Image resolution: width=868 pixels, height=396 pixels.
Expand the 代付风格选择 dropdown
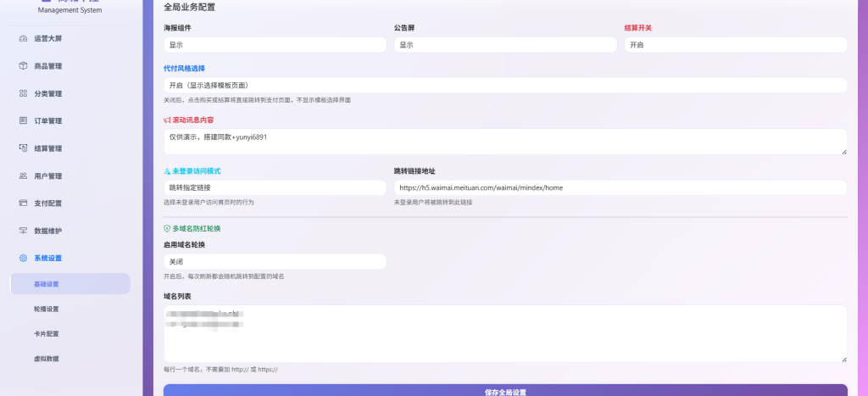tap(505, 86)
